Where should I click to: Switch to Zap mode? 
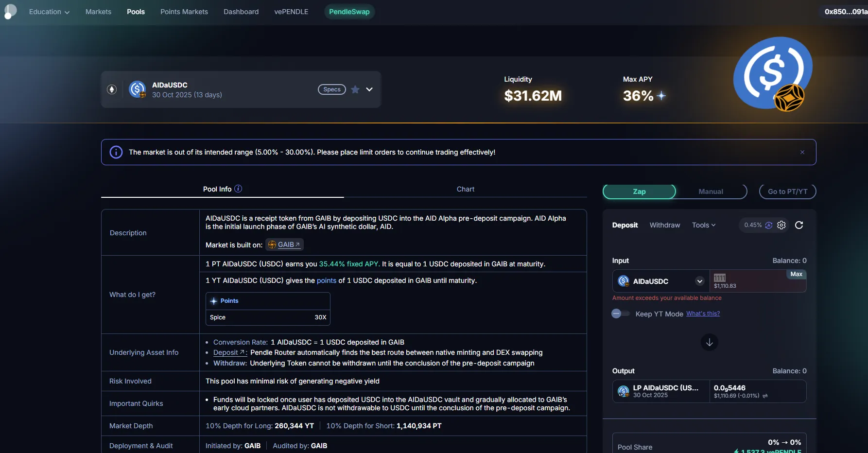639,192
